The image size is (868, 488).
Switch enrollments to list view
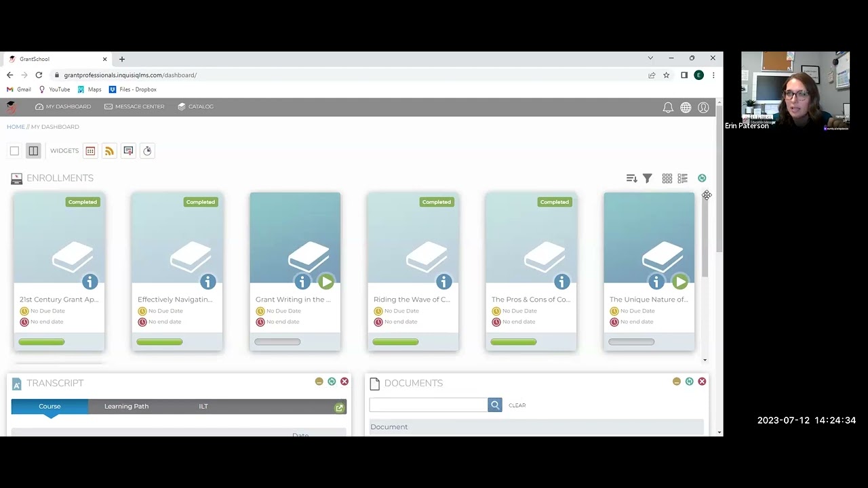point(683,178)
